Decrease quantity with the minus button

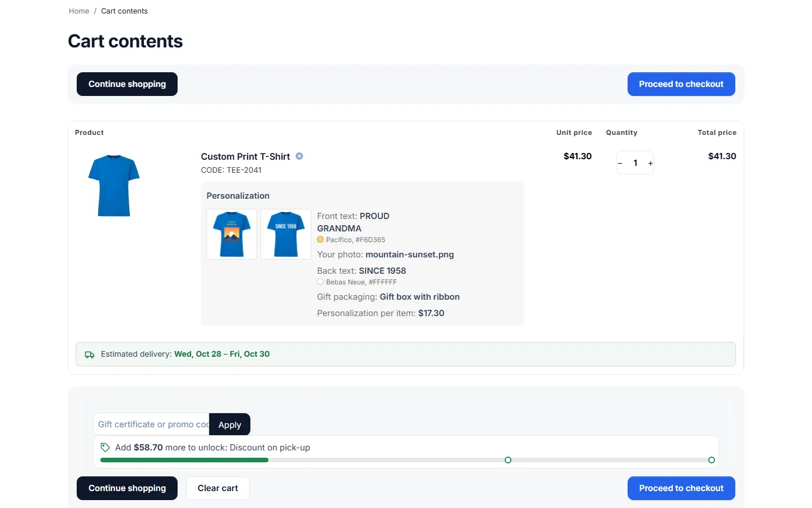pos(620,163)
